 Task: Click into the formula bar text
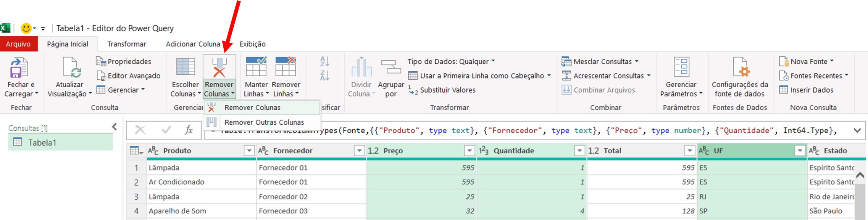coord(527,130)
